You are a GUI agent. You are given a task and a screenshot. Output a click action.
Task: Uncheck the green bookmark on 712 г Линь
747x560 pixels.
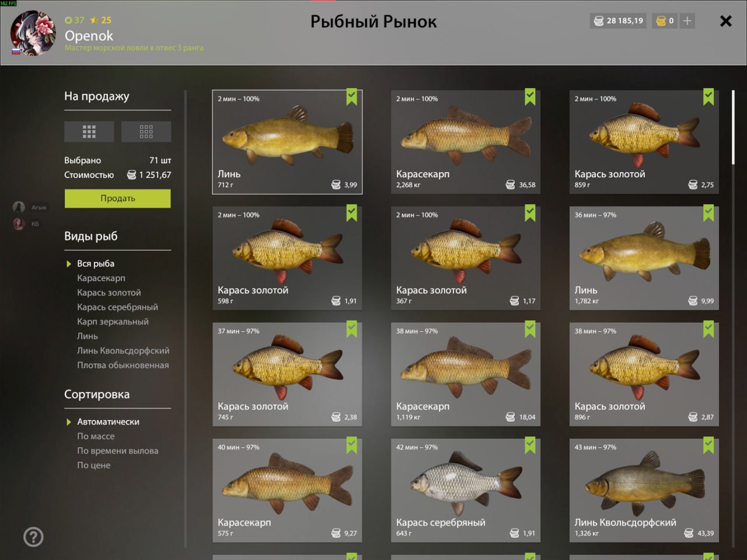pyautogui.click(x=351, y=97)
